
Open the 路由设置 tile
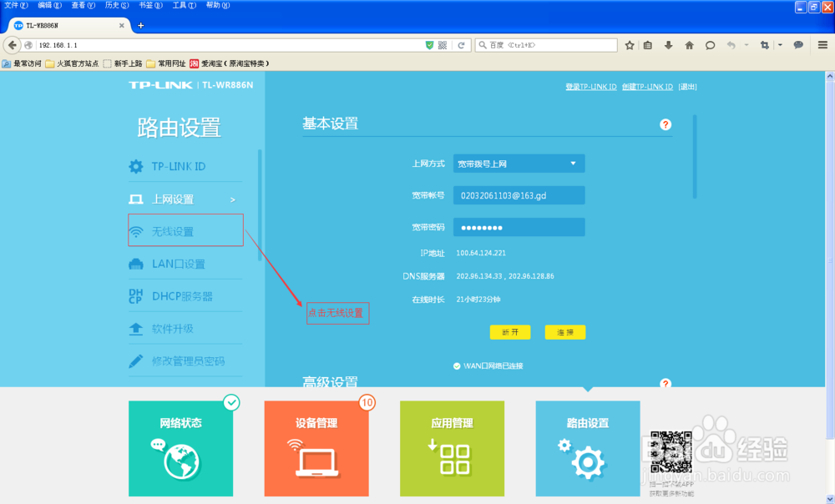coord(588,448)
